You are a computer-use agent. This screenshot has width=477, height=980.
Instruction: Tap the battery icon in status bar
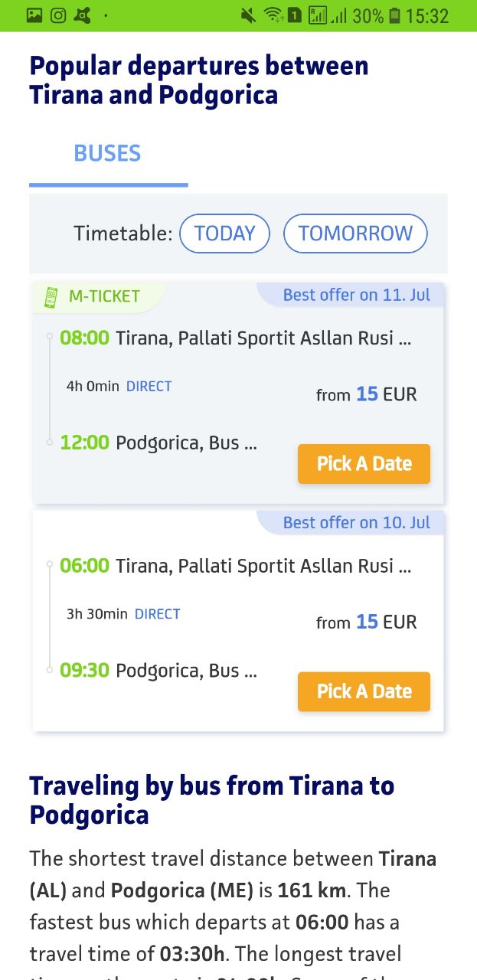coord(395,15)
